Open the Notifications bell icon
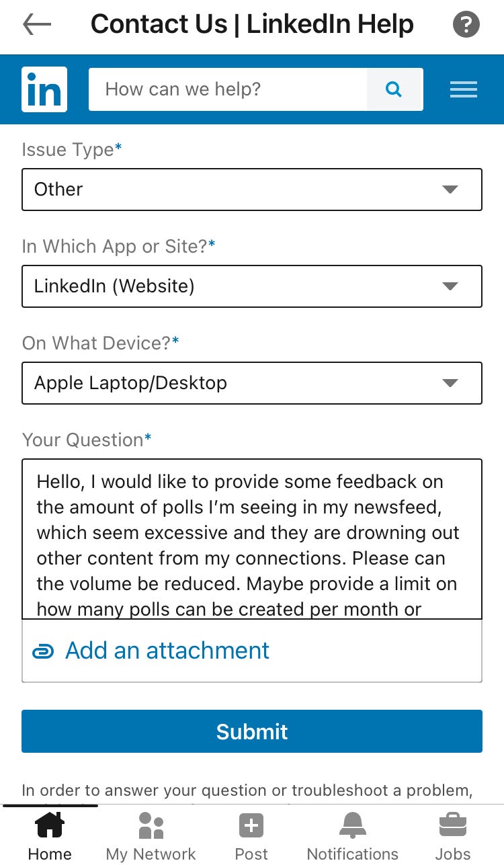Screen dimensions: 504x865 pos(353,825)
